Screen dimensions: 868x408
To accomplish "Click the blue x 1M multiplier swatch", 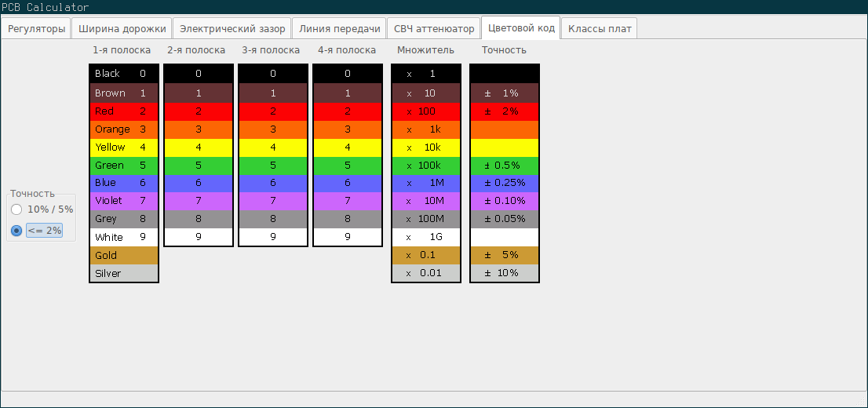I will tap(426, 184).
